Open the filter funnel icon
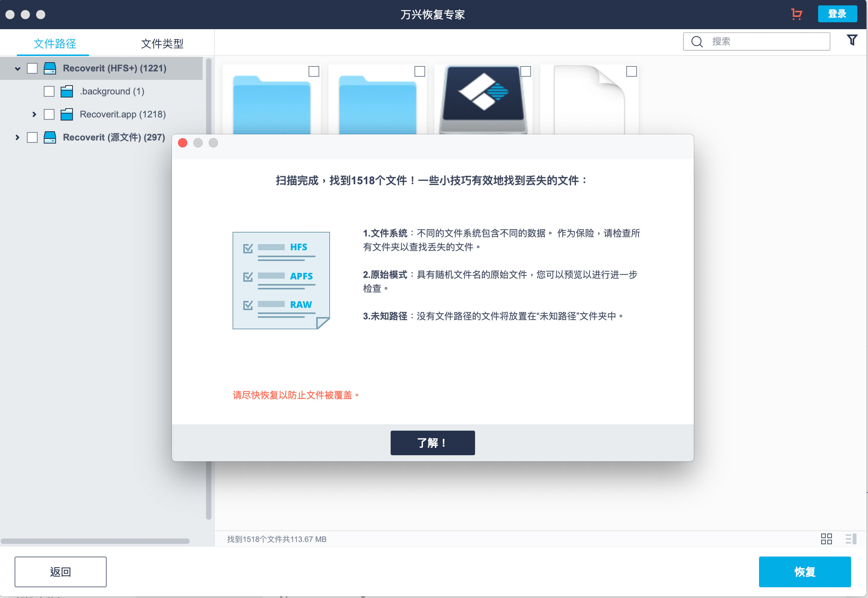This screenshot has width=868, height=598. click(853, 40)
